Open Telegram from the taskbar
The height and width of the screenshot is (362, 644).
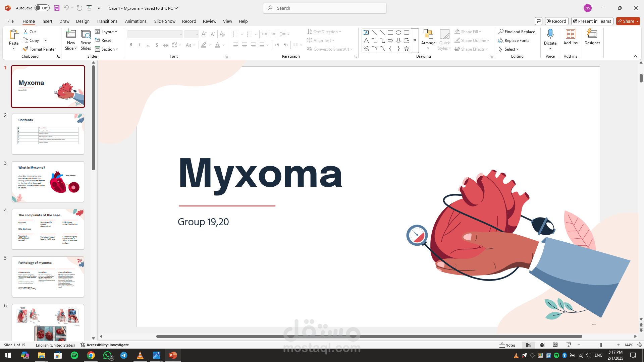[124, 355]
